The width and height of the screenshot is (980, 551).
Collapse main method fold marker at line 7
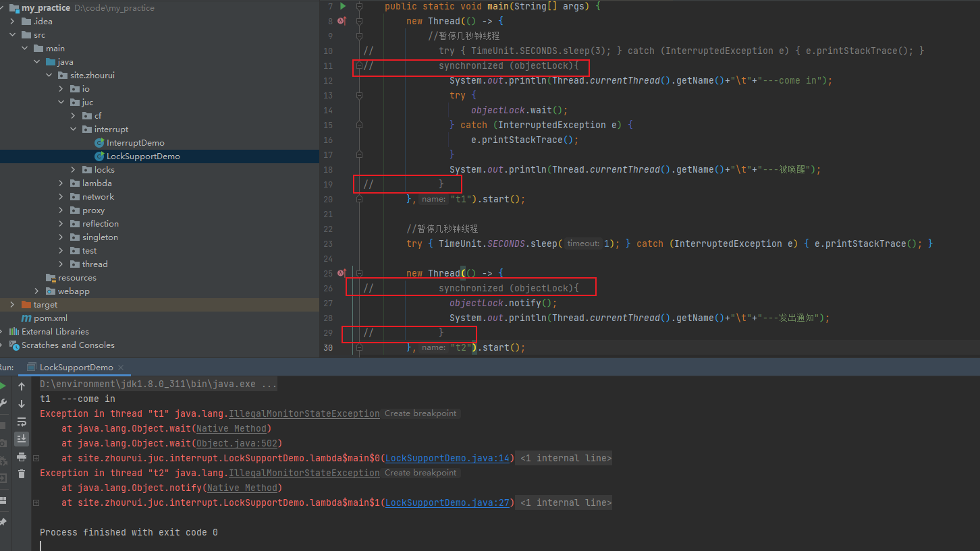coord(360,6)
